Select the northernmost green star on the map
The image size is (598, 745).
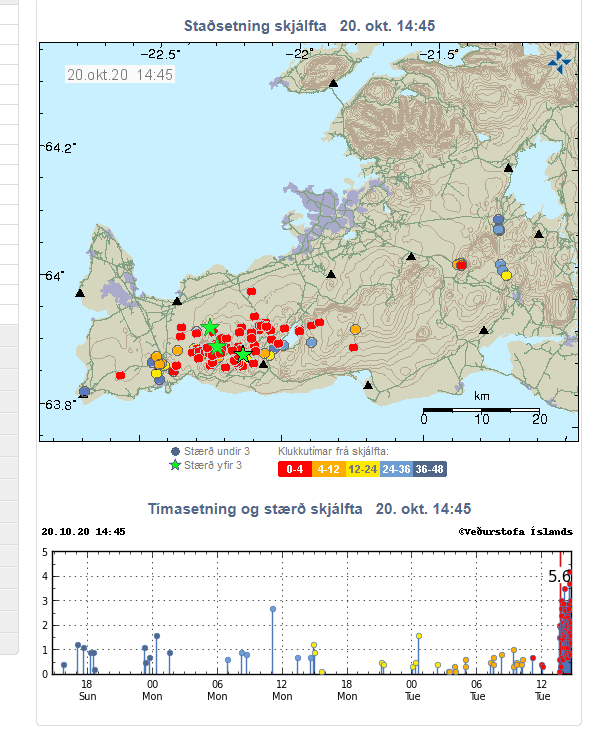click(209, 327)
